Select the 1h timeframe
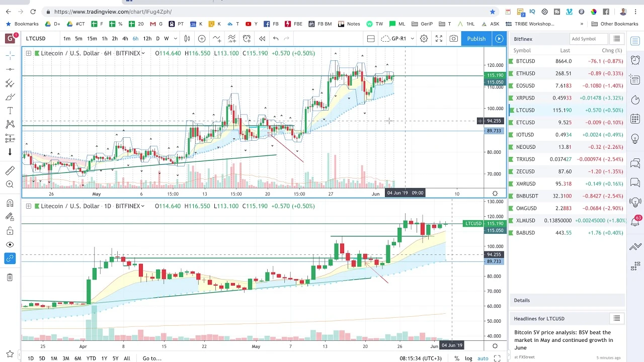The height and width of the screenshot is (362, 644). pyautogui.click(x=104, y=39)
